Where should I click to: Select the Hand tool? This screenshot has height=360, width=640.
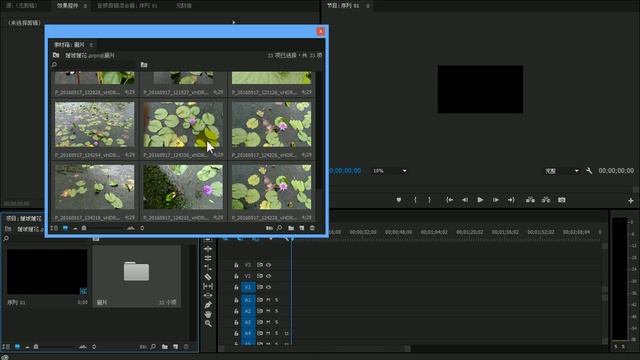click(x=208, y=314)
